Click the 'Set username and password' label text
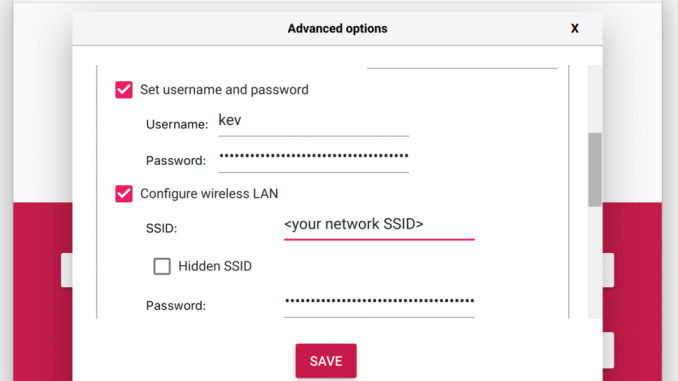 tap(224, 90)
